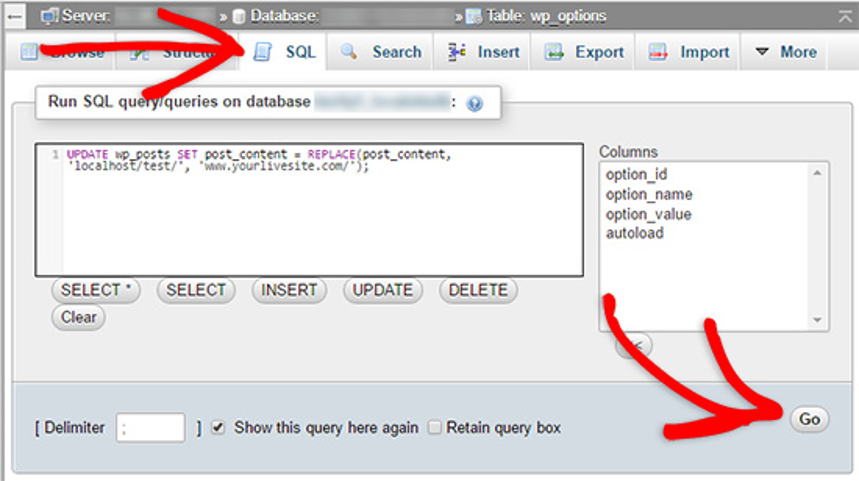Open the SQL tab
The height and width of the screenshot is (481, 859).
[x=284, y=52]
